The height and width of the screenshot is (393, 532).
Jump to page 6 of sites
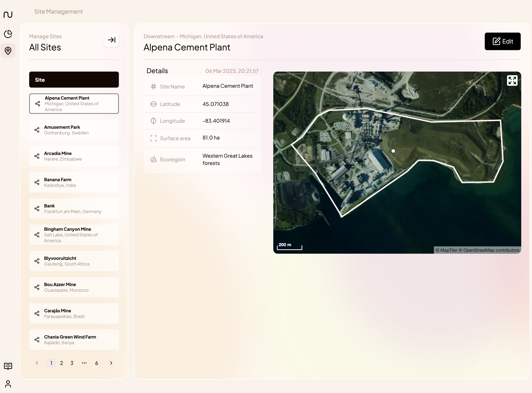tap(96, 363)
